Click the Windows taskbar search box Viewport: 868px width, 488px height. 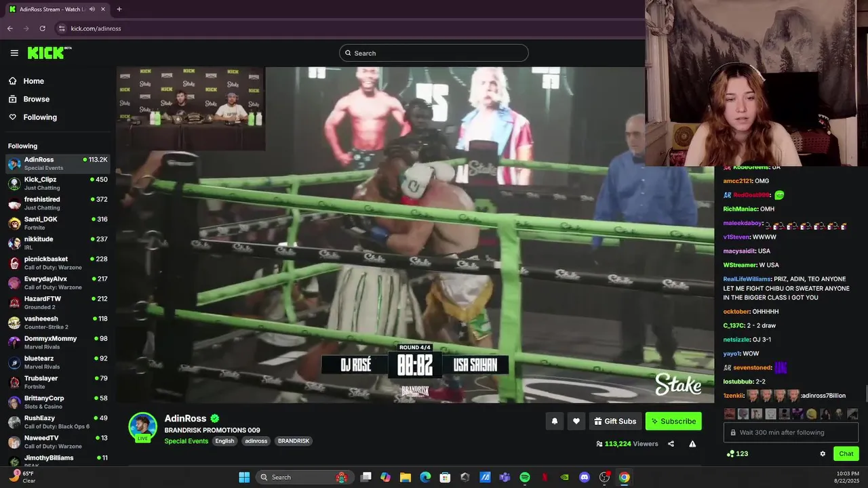pyautogui.click(x=304, y=477)
